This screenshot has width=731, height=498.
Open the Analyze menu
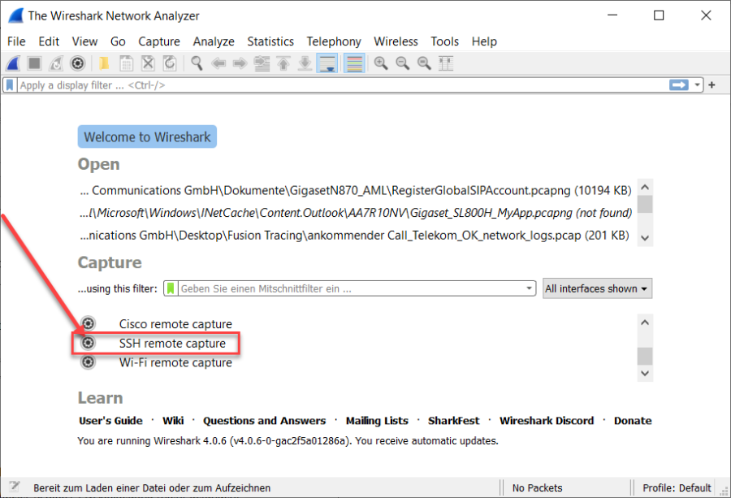coord(214,42)
